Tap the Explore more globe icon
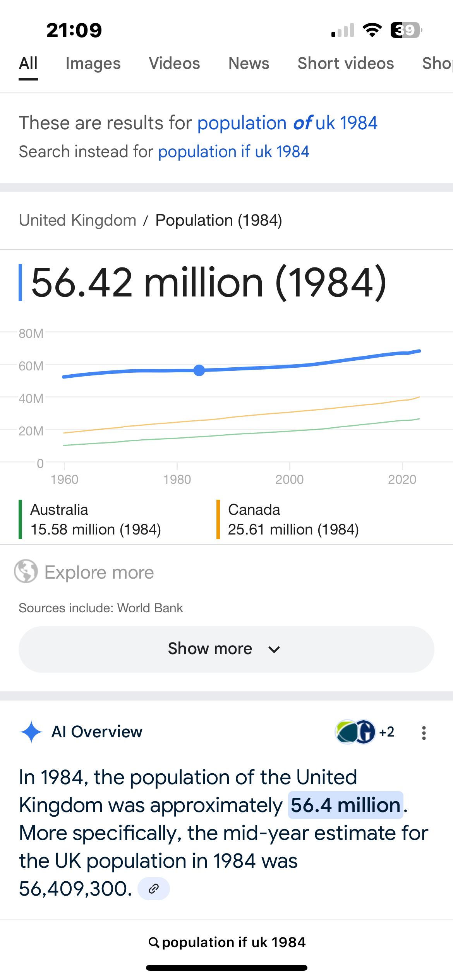Screen dimensions: 453x980 tap(26, 571)
